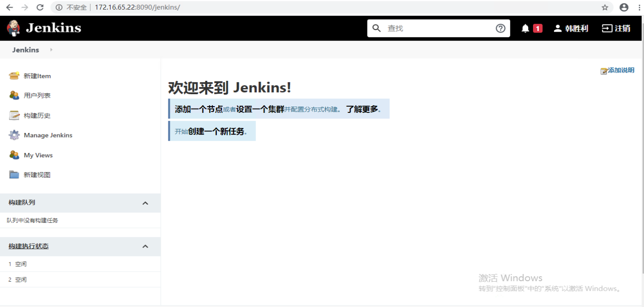The height and width of the screenshot is (307, 644).
Task: Collapse the 构建执行状态 panel chevron
Action: click(145, 247)
